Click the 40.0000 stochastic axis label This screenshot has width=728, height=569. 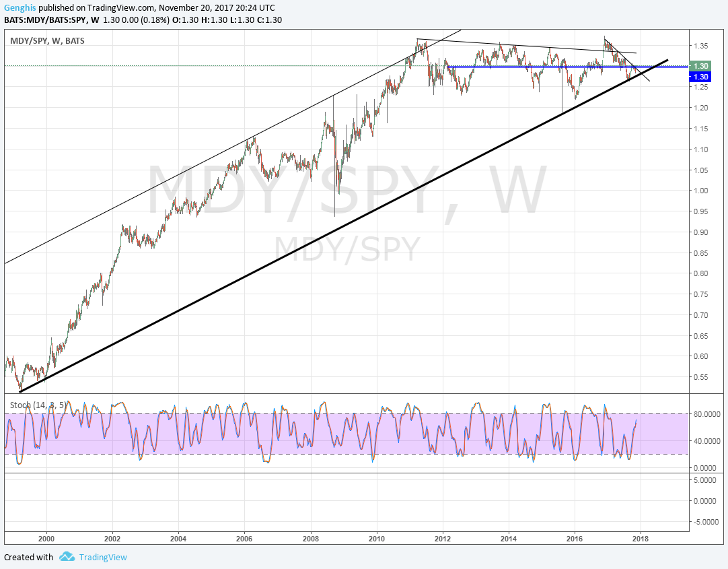click(707, 441)
